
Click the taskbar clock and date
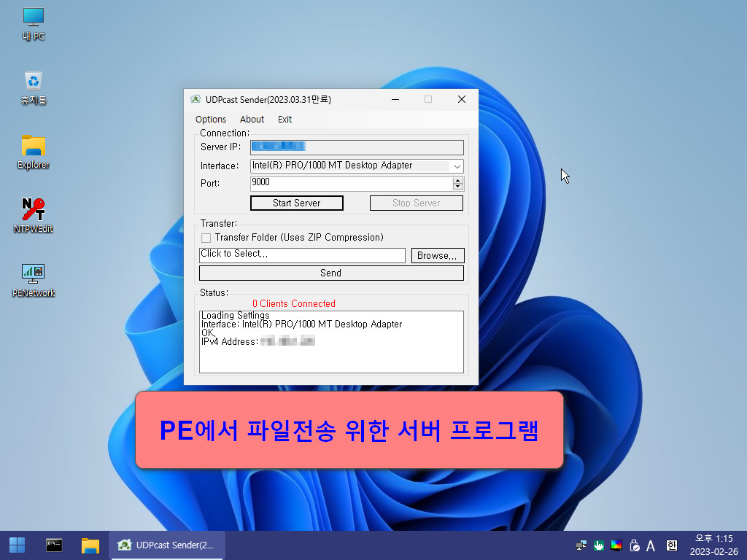[713, 545]
